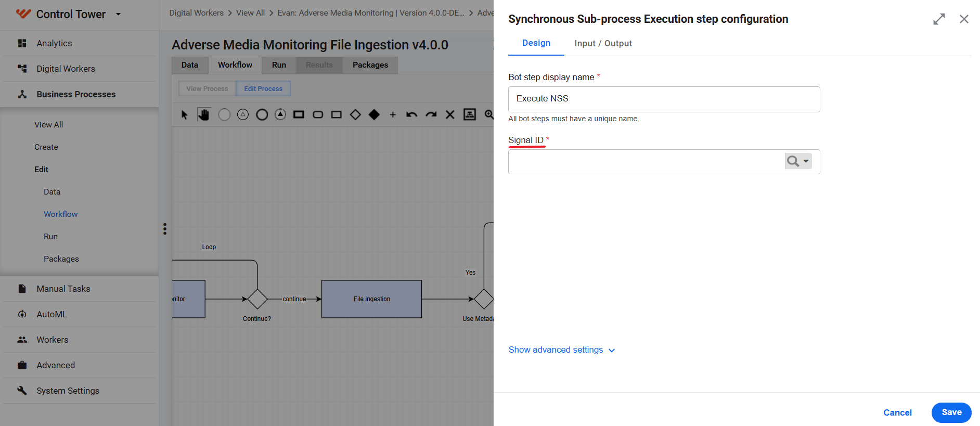Click the View All breadcrumb link
Image resolution: width=980 pixels, height=426 pixels.
[x=250, y=12]
